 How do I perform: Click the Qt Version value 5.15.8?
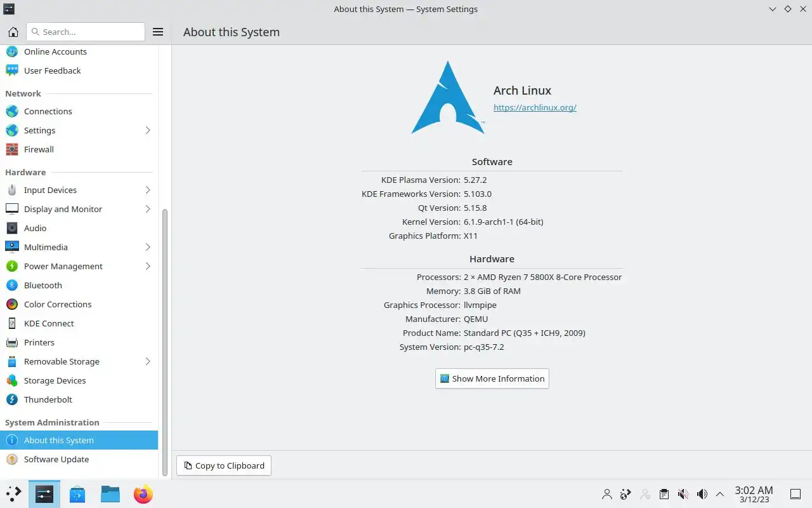(475, 208)
